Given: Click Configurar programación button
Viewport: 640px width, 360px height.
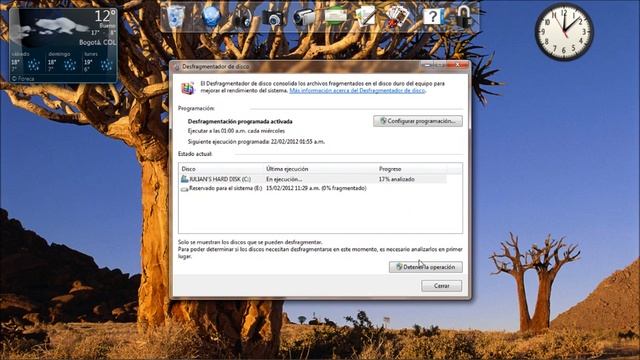Looking at the screenshot, I should pos(418,121).
